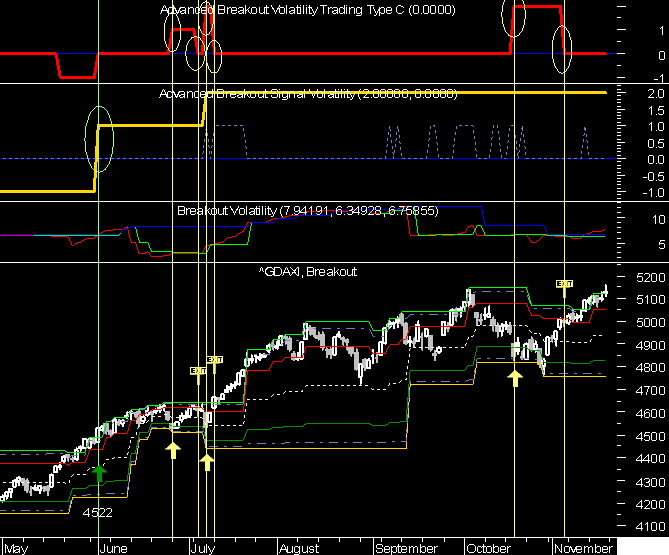
Task: Click the '10' value on Breakout Volatility axis
Action: pos(659,220)
